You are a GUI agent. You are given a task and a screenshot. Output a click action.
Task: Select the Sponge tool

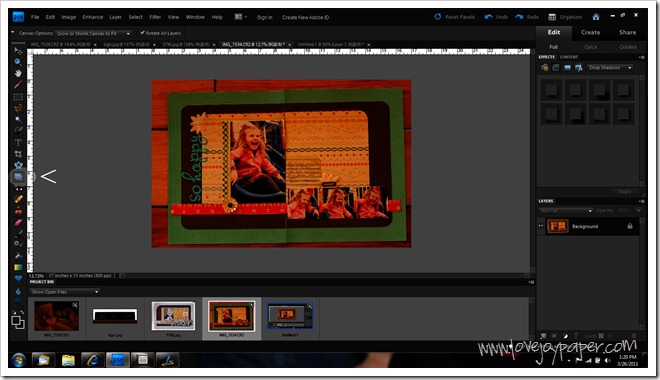pyautogui.click(x=18, y=301)
